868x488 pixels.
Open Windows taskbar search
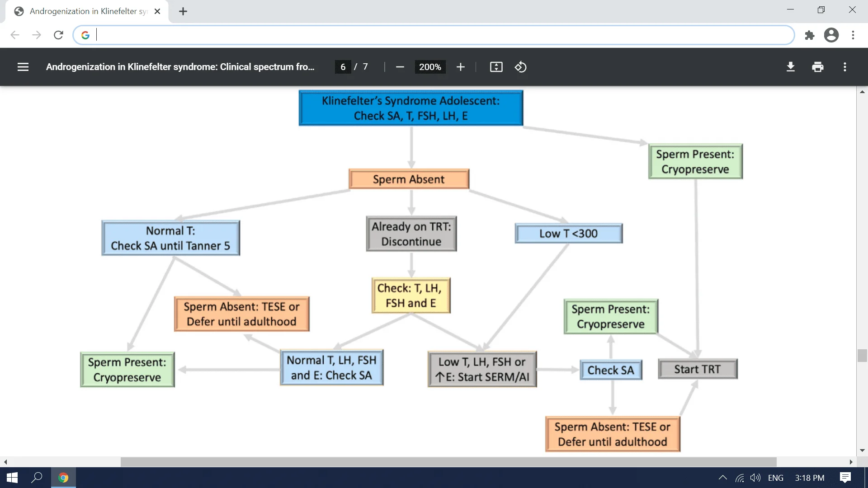(37, 478)
